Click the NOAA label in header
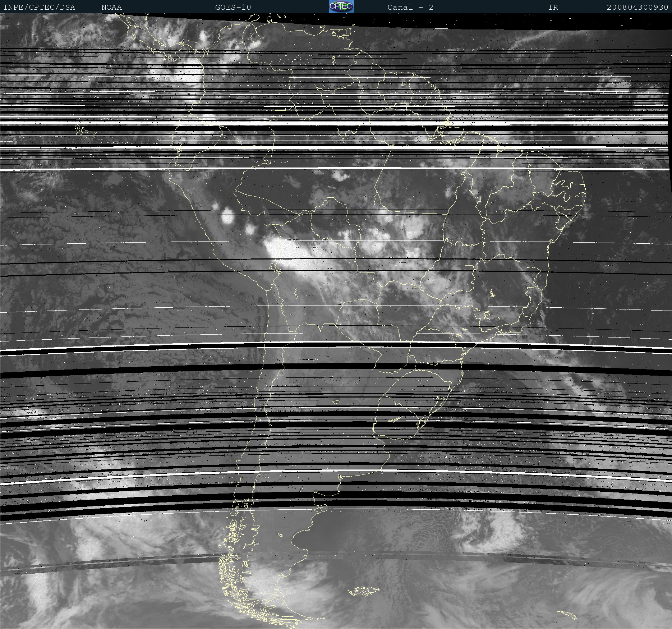672x629 pixels. [x=111, y=7]
